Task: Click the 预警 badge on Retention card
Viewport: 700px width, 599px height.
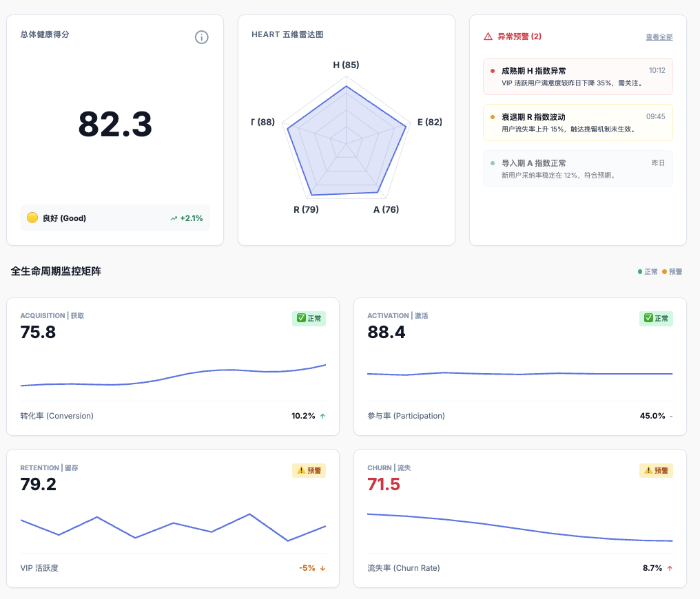Action: tap(309, 471)
